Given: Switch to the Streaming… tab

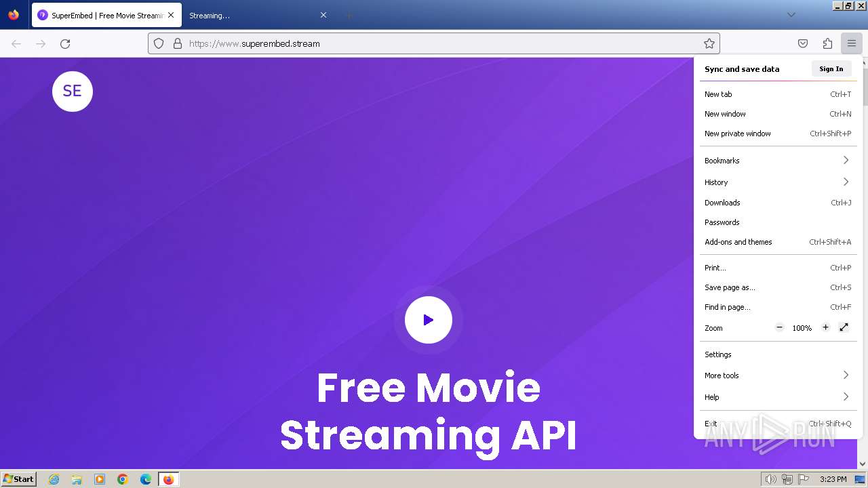Looking at the screenshot, I should [x=258, y=15].
